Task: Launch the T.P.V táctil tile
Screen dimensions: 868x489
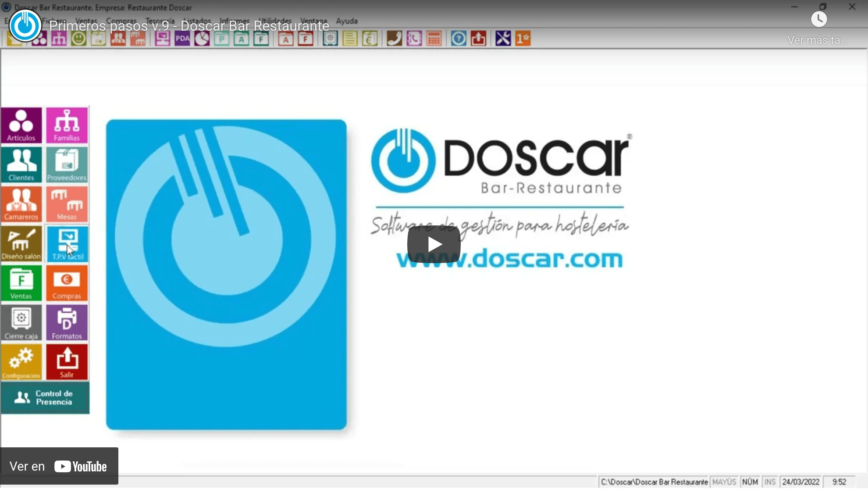Action: (x=67, y=244)
